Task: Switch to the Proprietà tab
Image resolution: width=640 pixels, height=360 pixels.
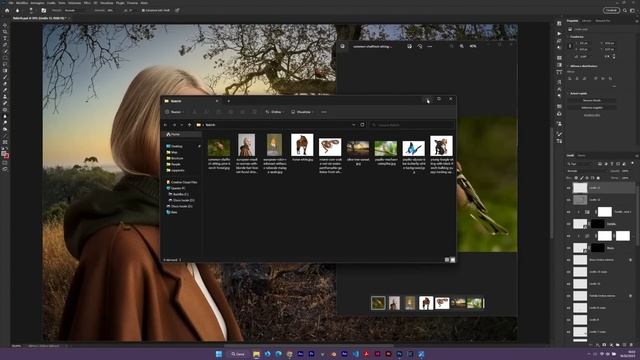Action: 572,20
